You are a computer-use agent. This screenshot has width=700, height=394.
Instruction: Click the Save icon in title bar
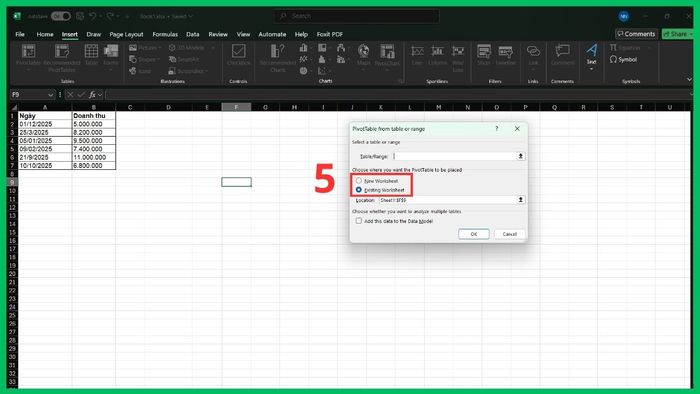point(80,16)
